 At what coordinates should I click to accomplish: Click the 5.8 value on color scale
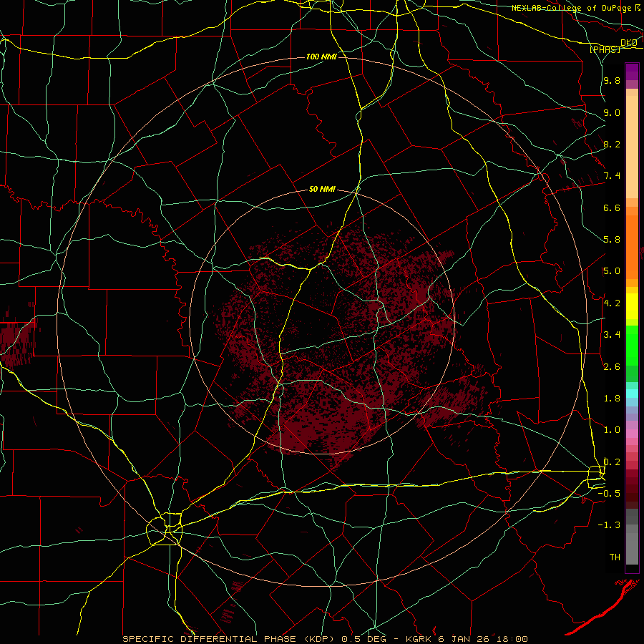(x=612, y=240)
